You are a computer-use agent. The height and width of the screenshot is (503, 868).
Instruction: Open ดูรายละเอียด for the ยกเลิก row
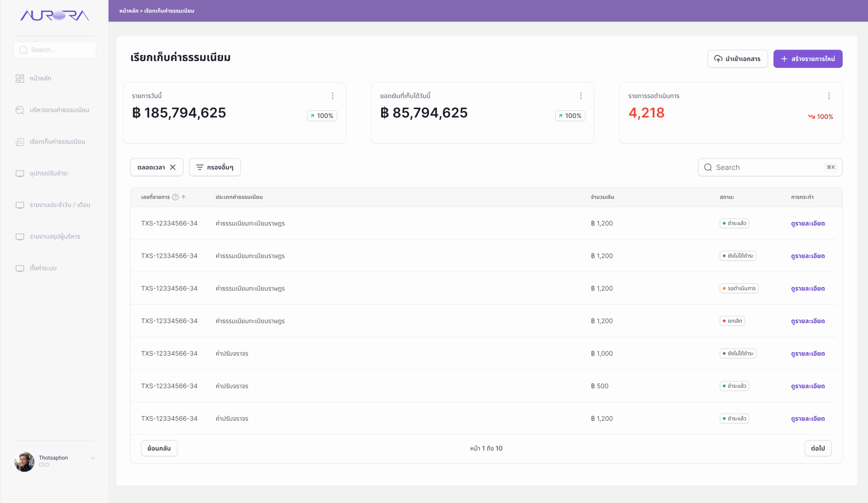pyautogui.click(x=807, y=321)
